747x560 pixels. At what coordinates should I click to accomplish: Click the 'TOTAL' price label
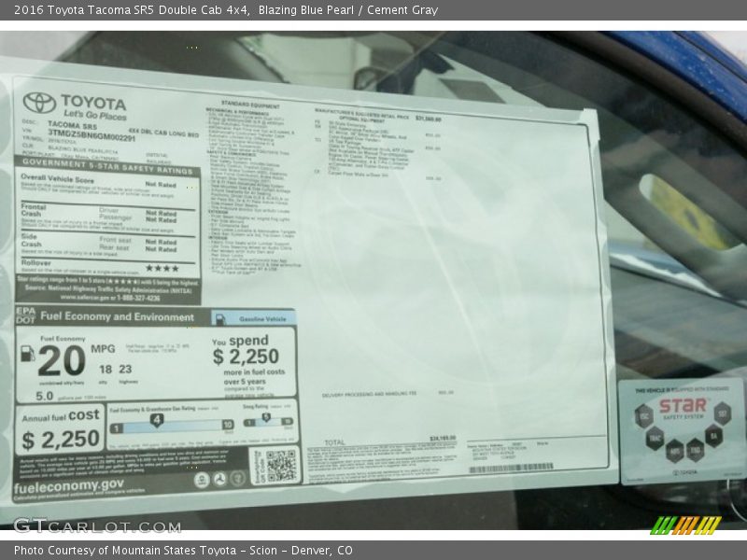click(x=334, y=442)
